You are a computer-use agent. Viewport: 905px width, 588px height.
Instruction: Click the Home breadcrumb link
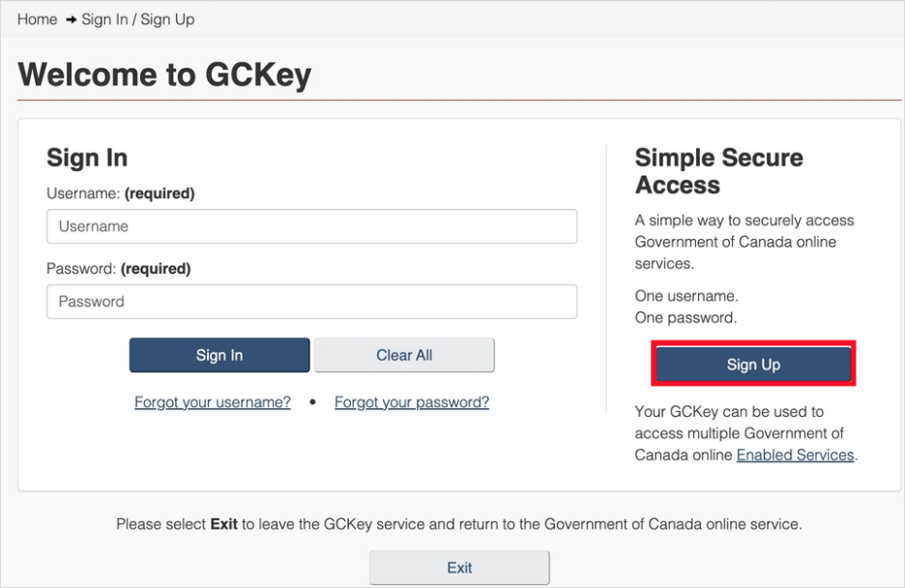[37, 19]
